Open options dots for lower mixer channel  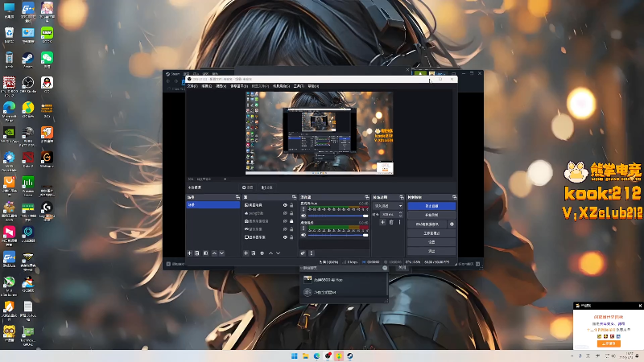coord(303,228)
